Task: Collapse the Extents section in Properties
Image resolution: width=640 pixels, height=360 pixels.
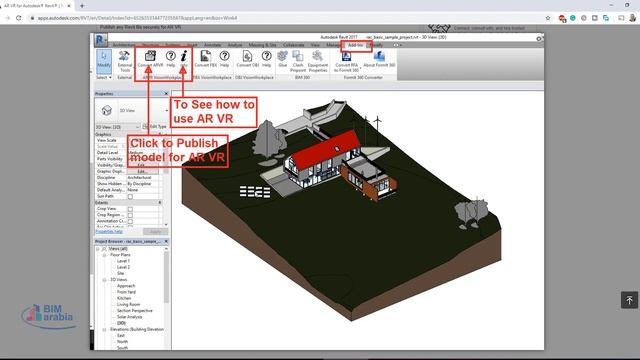Action: (160, 202)
